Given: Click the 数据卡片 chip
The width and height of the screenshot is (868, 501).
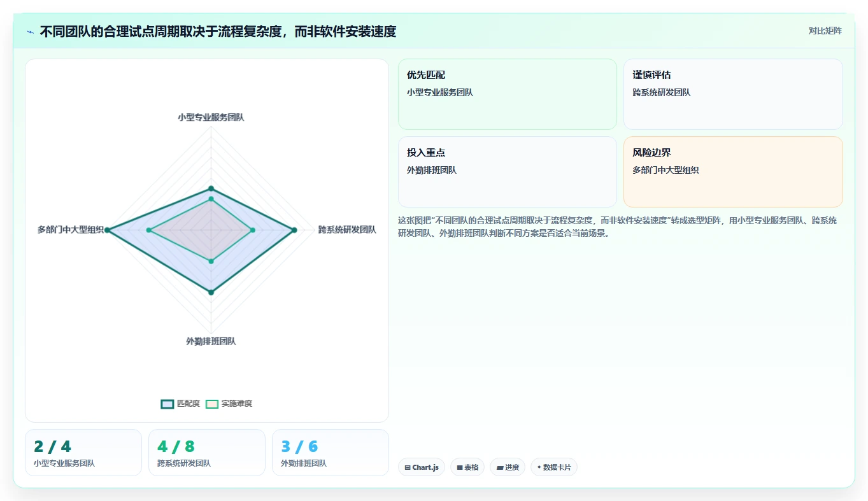Looking at the screenshot, I should pyautogui.click(x=554, y=467).
